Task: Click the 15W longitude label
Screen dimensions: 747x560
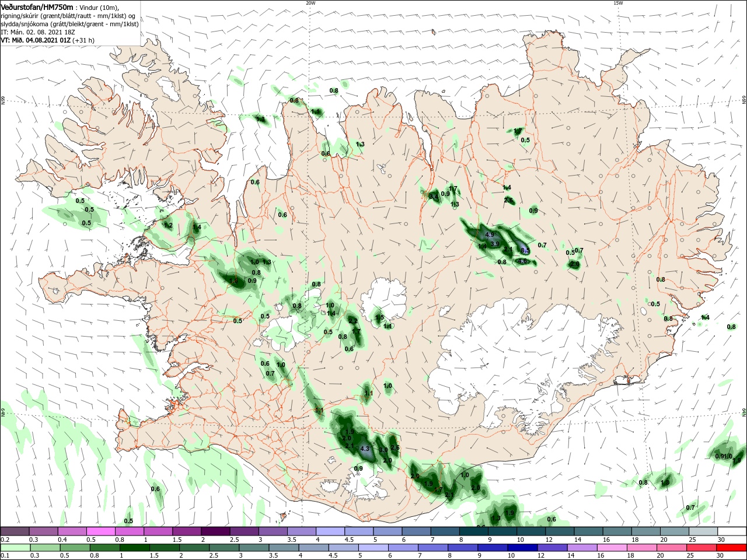Action: (618, 3)
